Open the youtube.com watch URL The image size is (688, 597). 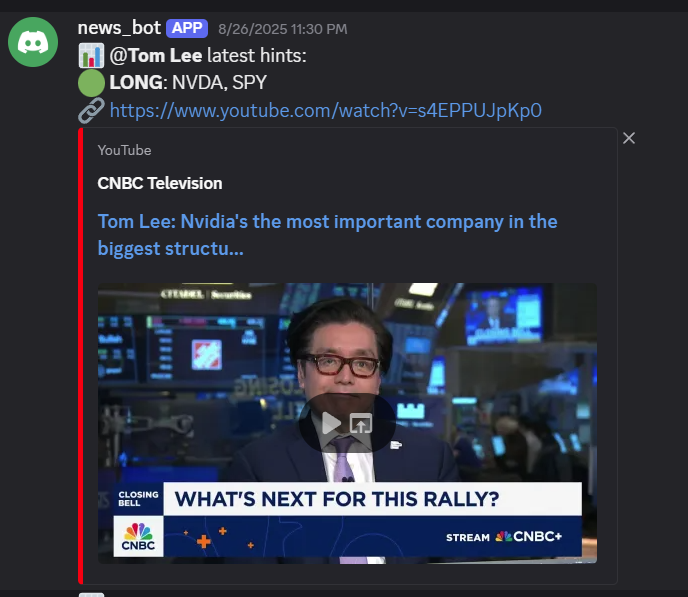(x=326, y=111)
